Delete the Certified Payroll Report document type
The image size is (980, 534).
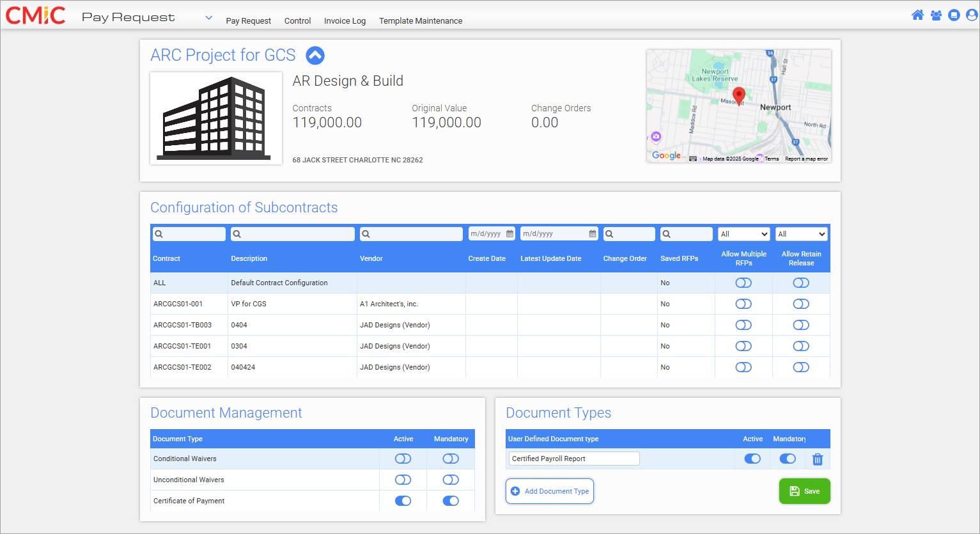(x=817, y=459)
